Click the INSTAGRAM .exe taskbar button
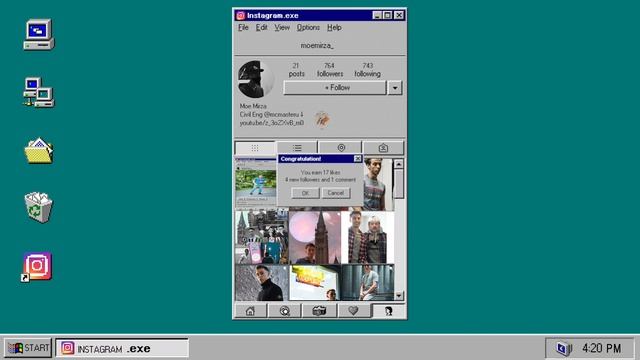Viewport: 640px width, 360px height. (x=122, y=348)
